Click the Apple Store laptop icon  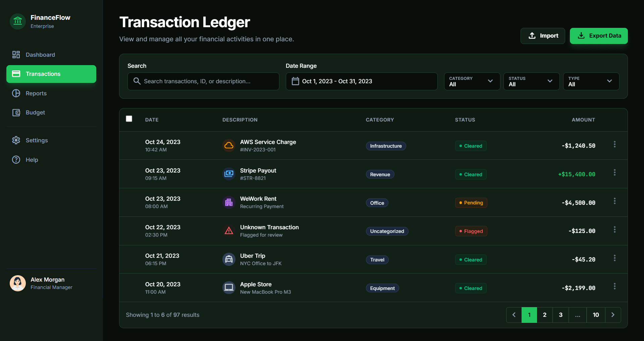pos(229,288)
